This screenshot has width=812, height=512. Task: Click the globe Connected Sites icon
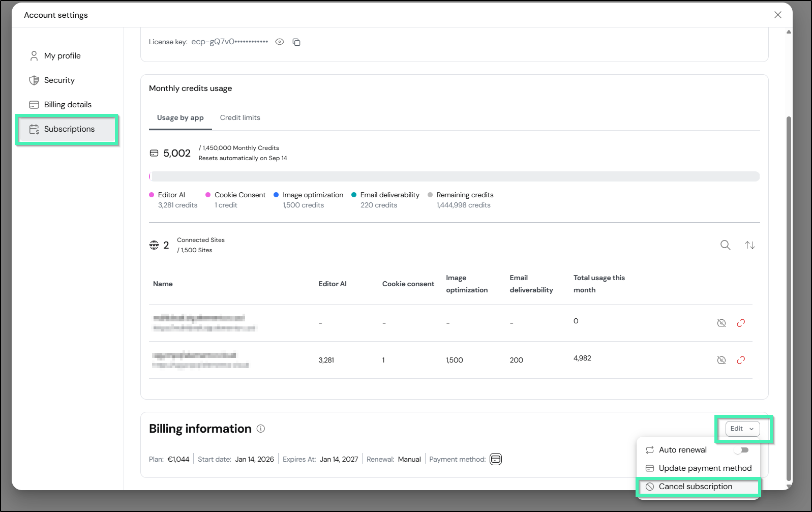click(x=154, y=245)
